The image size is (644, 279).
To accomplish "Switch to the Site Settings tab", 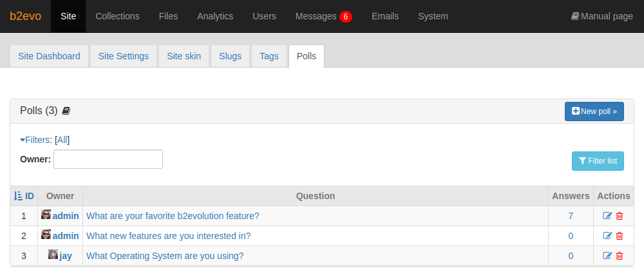I will 124,56.
